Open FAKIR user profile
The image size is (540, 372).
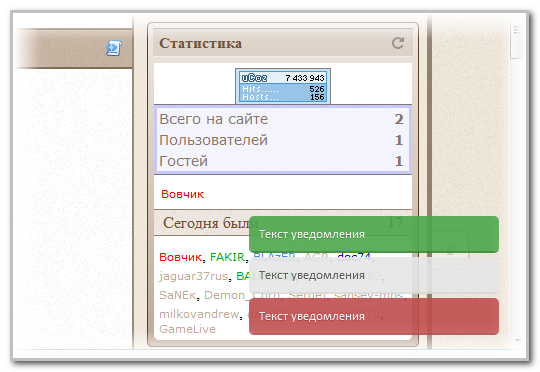[227, 257]
